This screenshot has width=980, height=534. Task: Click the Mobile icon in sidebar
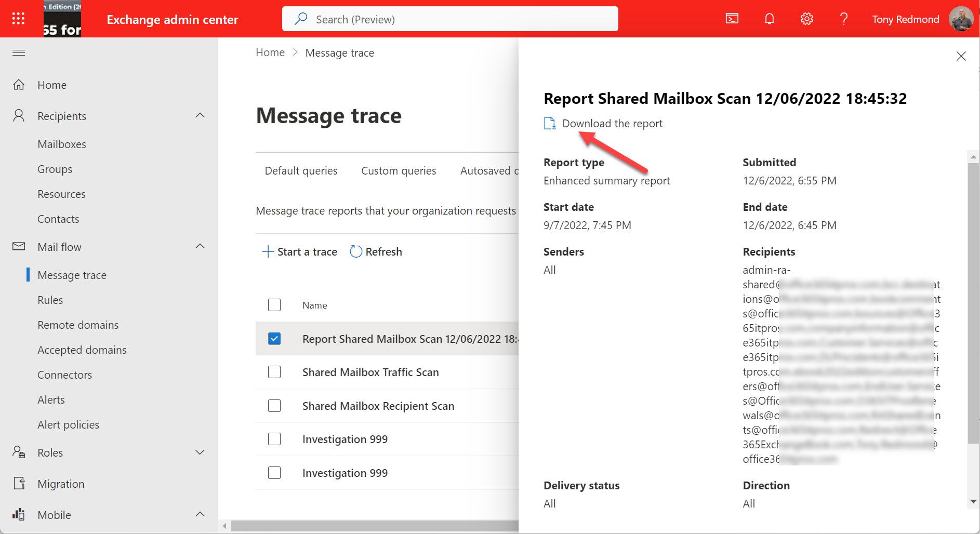coord(19,514)
